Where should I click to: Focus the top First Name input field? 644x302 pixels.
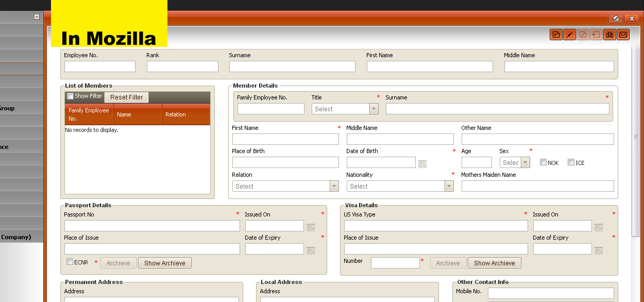[x=430, y=66]
